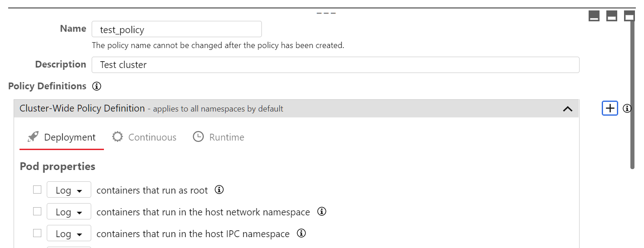This screenshot has height=248, width=644.
Task: Click info icon for host network namespace
Action: (322, 212)
